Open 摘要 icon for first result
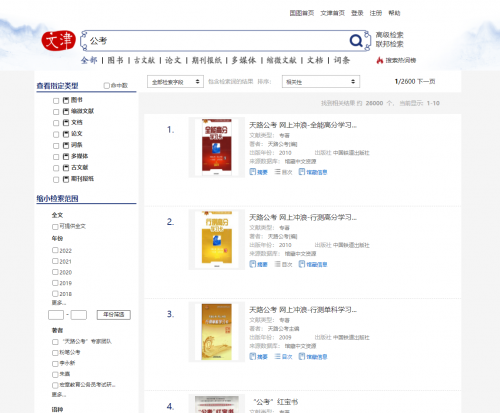The height and width of the screenshot is (413, 500). coord(253,172)
